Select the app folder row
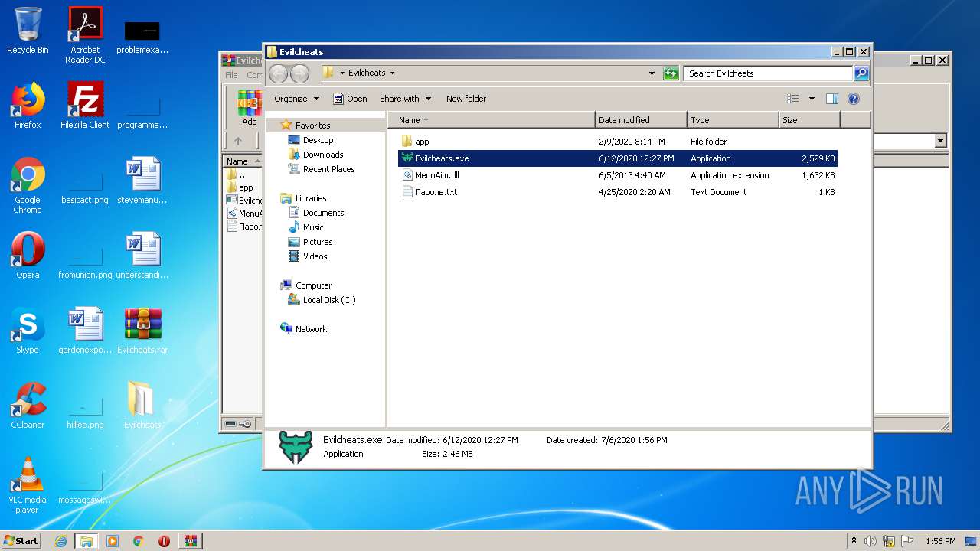Image resolution: width=980 pixels, height=551 pixels. (x=617, y=142)
